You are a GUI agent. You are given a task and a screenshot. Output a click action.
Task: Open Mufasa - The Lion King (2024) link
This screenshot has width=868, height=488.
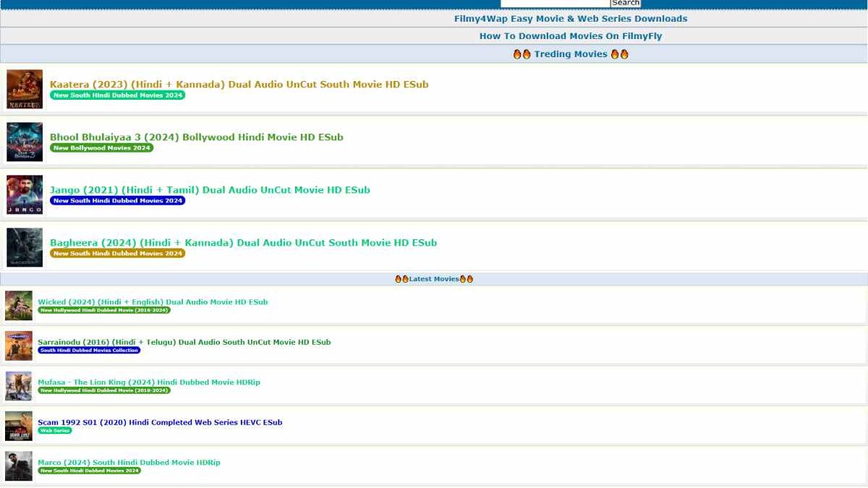(149, 382)
